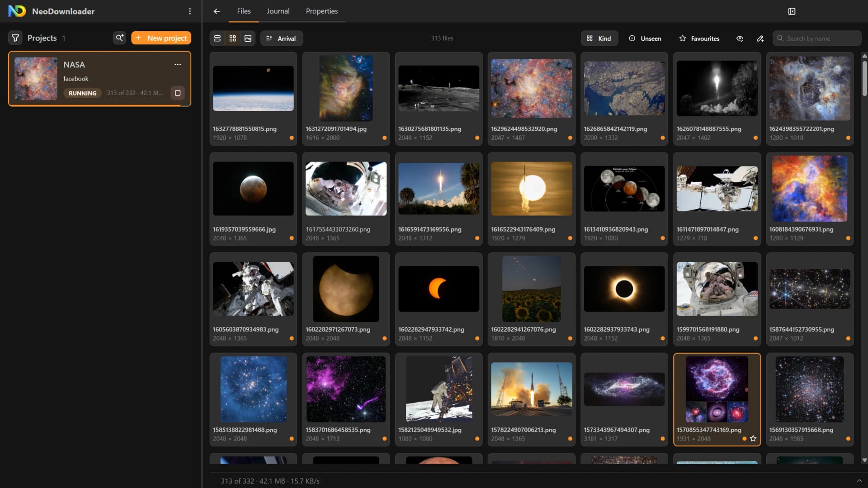Open the Kind filter dropdown
The image size is (868, 488).
599,38
